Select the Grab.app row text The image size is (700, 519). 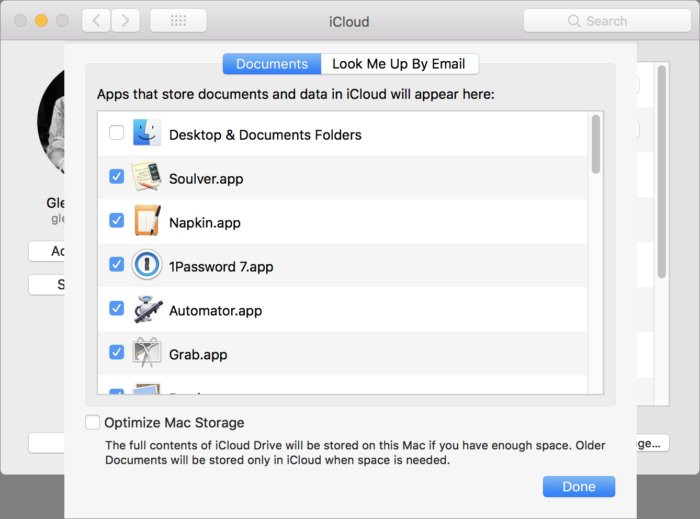tap(198, 355)
